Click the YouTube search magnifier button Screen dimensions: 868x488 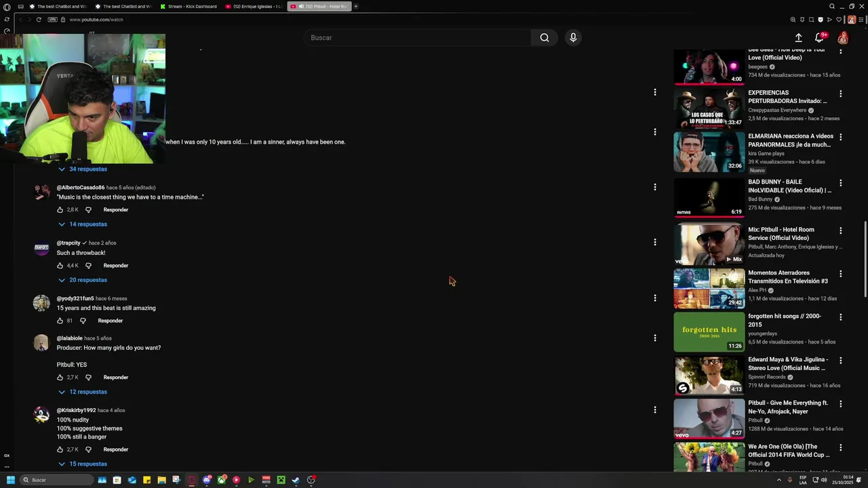point(544,38)
